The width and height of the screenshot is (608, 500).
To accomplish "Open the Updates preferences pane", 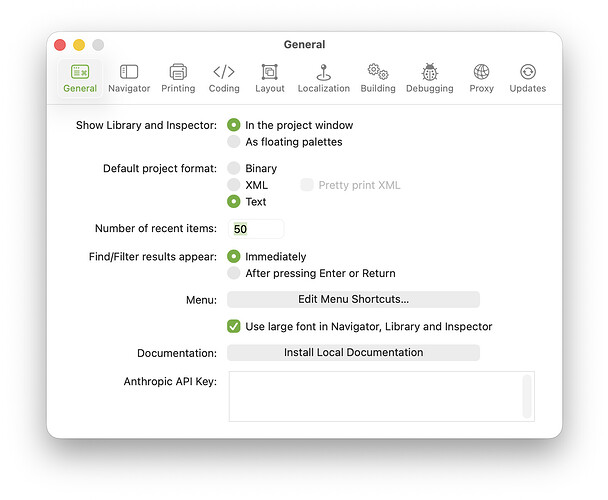I will 527,79.
